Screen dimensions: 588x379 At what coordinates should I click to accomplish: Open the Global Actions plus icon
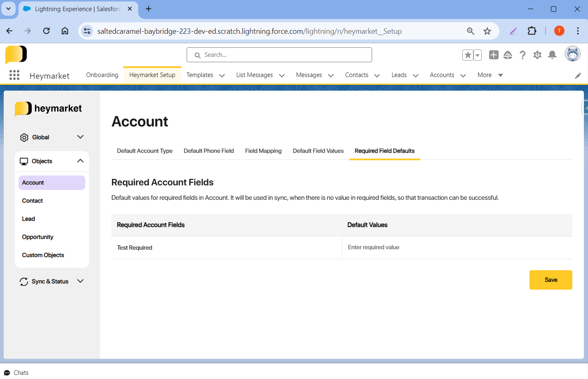494,55
